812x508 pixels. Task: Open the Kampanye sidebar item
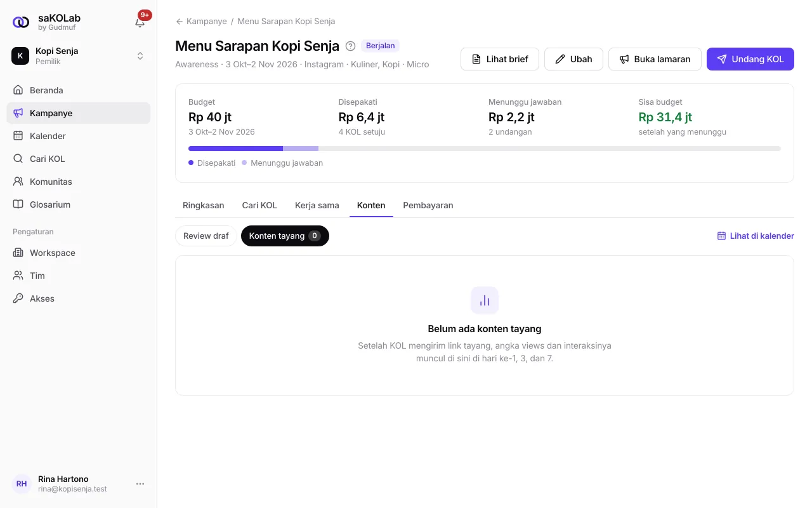click(x=79, y=113)
